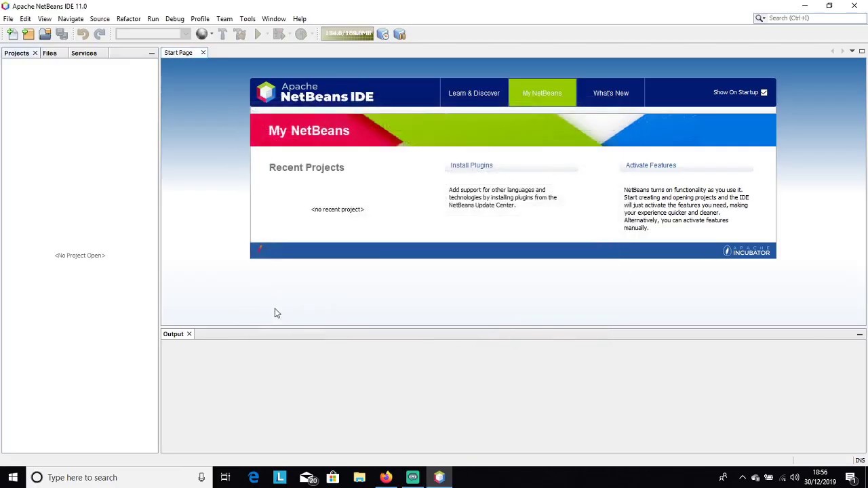
Task: Open the Tools menu
Action: pyautogui.click(x=247, y=19)
